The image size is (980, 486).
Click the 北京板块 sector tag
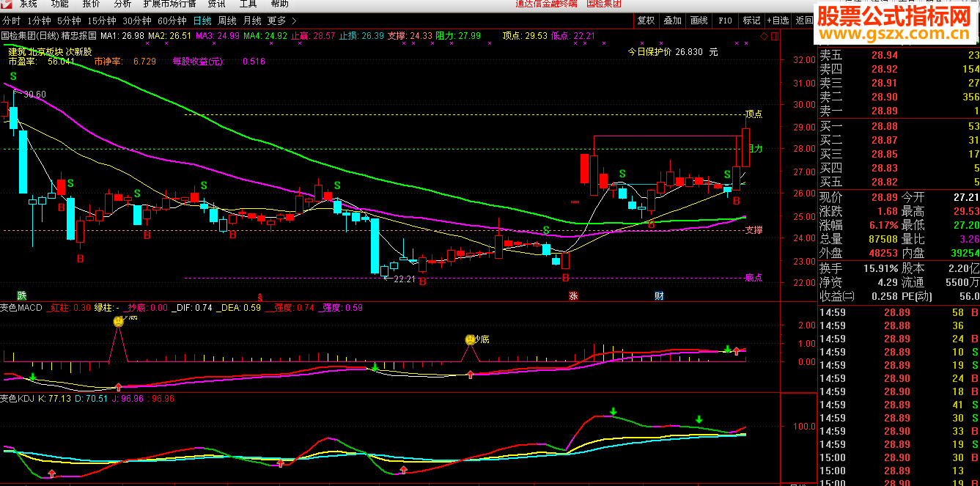click(x=46, y=52)
